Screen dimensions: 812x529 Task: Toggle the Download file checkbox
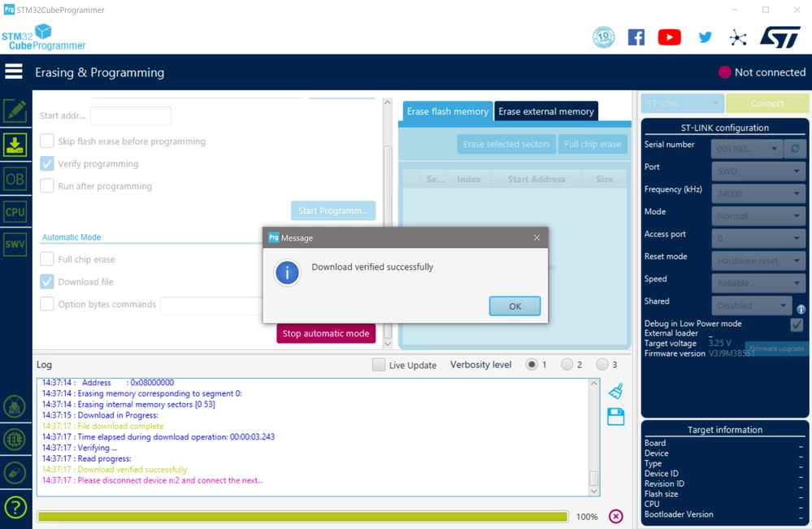pos(47,282)
